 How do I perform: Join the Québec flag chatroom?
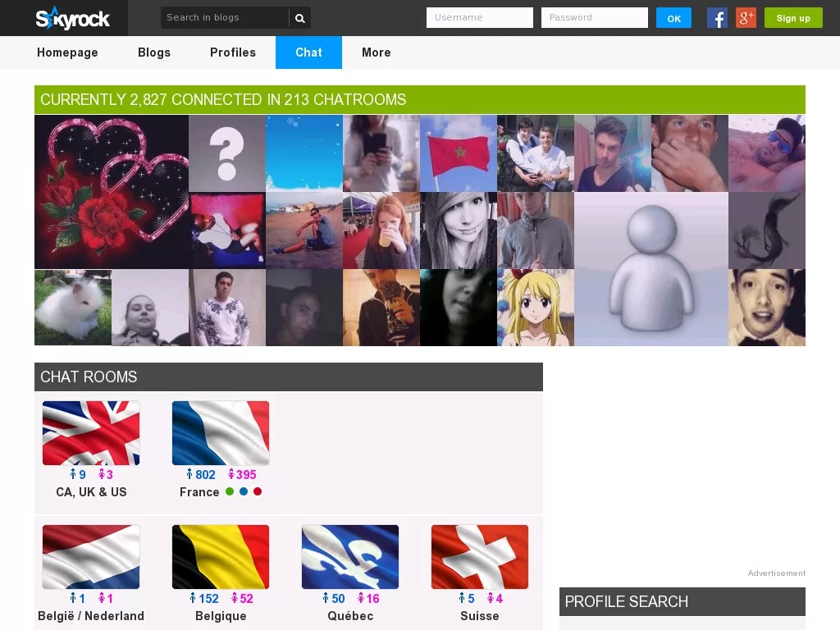(x=350, y=557)
